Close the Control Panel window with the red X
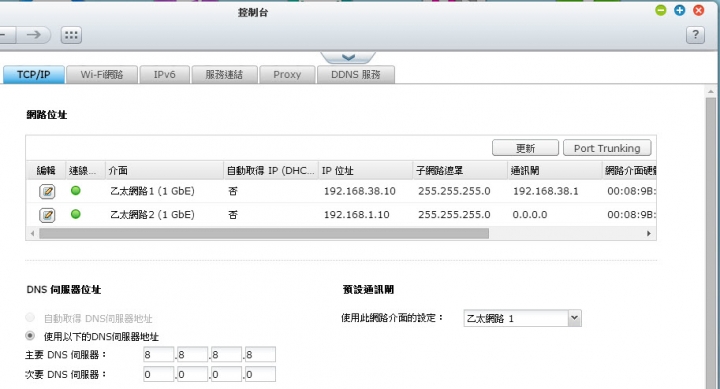The height and width of the screenshot is (389, 720). [698, 10]
